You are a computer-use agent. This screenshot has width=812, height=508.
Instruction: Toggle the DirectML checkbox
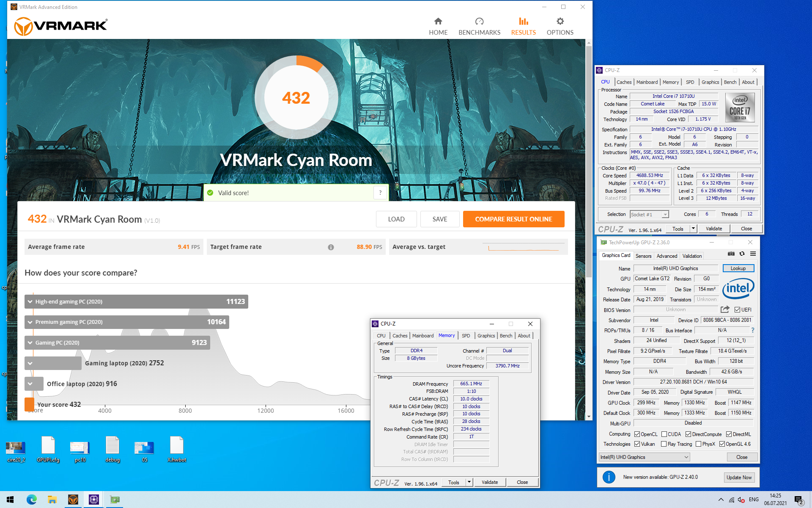point(729,434)
